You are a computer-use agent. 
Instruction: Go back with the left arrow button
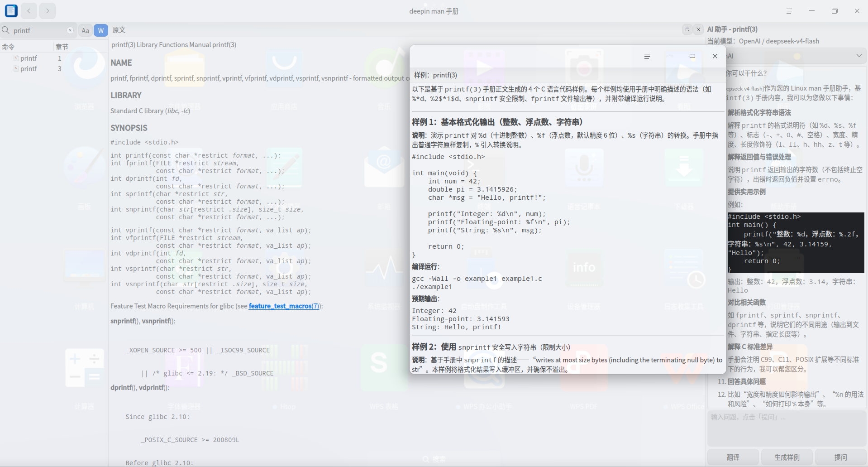pos(29,11)
